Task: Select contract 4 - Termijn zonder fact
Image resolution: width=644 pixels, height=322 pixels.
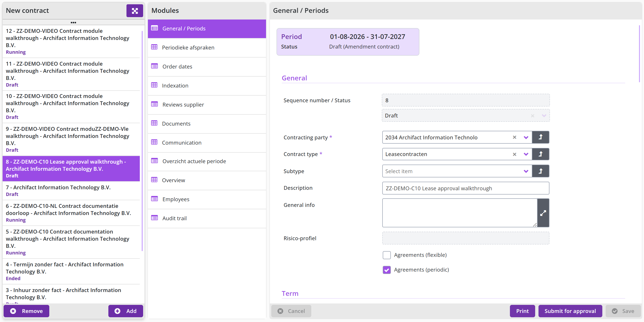Action: pyautogui.click(x=71, y=271)
